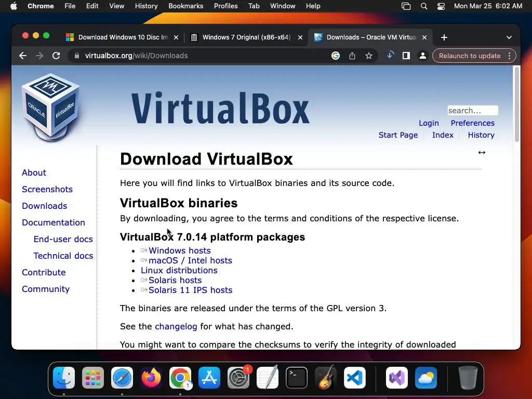Viewport: 532px width, 399px height.
Task: Click the browser forward arrow
Action: 39,56
